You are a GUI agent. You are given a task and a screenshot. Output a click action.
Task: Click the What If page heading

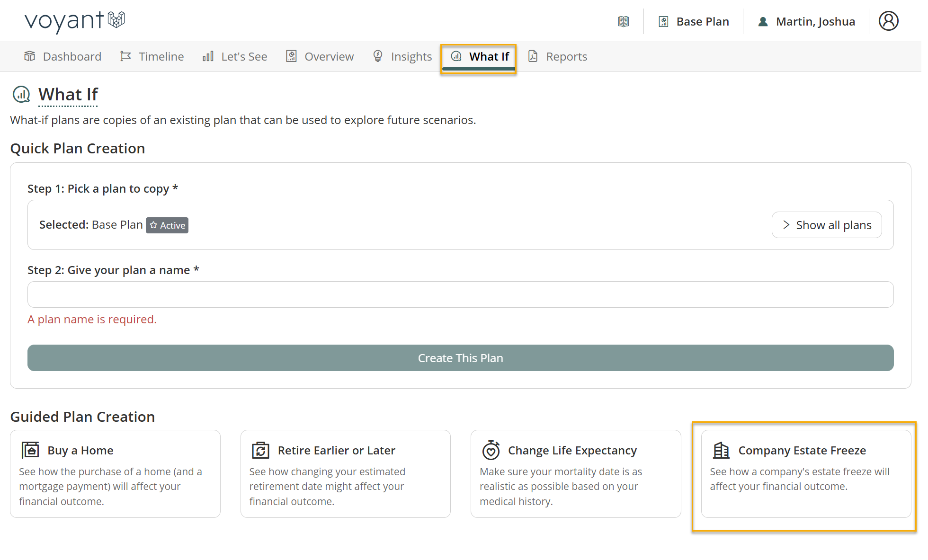pos(68,95)
